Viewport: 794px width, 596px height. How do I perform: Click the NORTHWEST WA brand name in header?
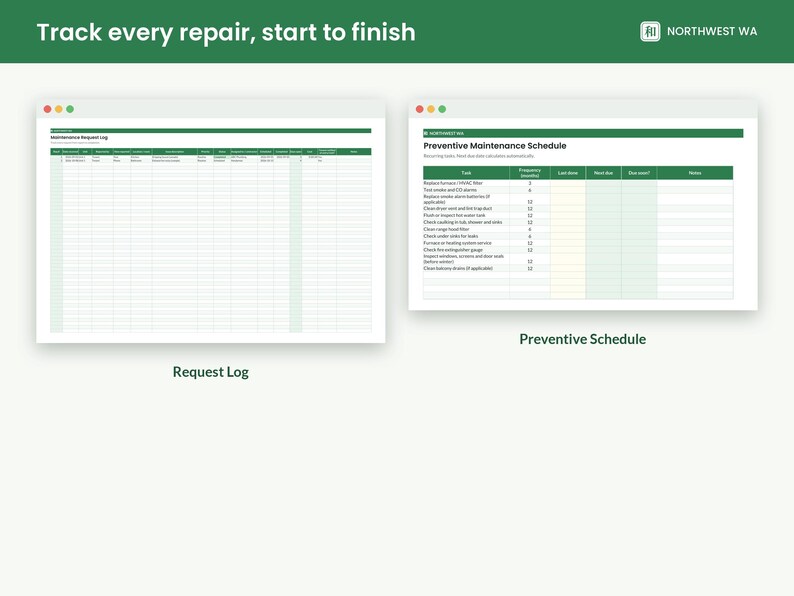tap(712, 31)
